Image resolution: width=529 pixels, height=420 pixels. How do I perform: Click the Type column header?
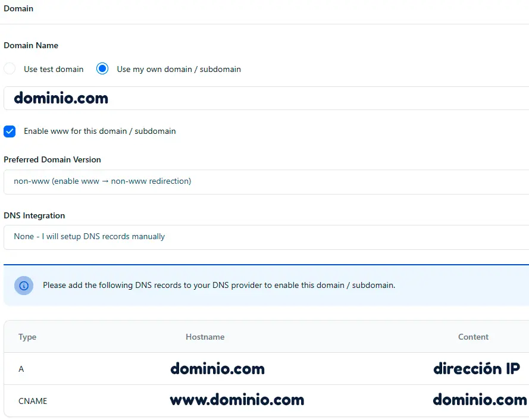(27, 337)
